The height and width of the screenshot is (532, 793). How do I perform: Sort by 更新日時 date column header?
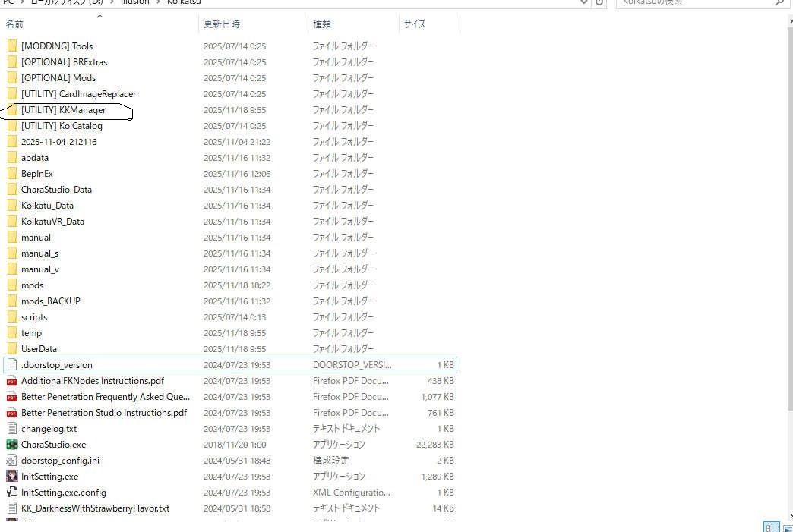click(x=222, y=24)
